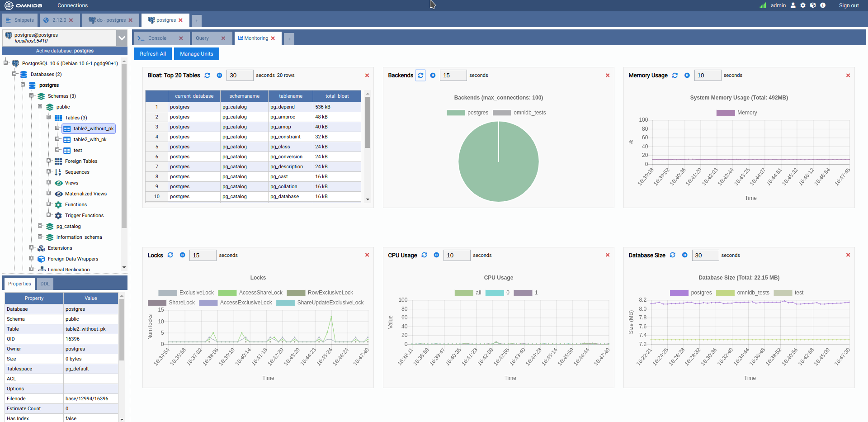868x422 pixels.
Task: Toggle the ExclusiveLock legend color swatch
Action: (167, 293)
